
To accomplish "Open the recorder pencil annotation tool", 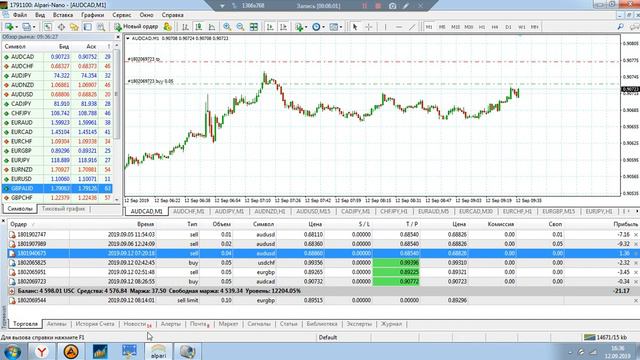I will (x=406, y=6).
